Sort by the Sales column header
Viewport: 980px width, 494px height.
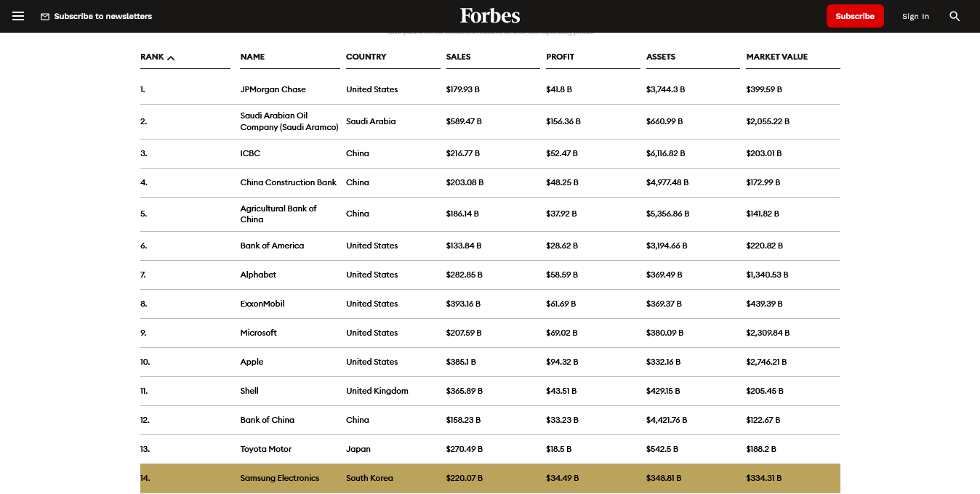[x=458, y=57]
